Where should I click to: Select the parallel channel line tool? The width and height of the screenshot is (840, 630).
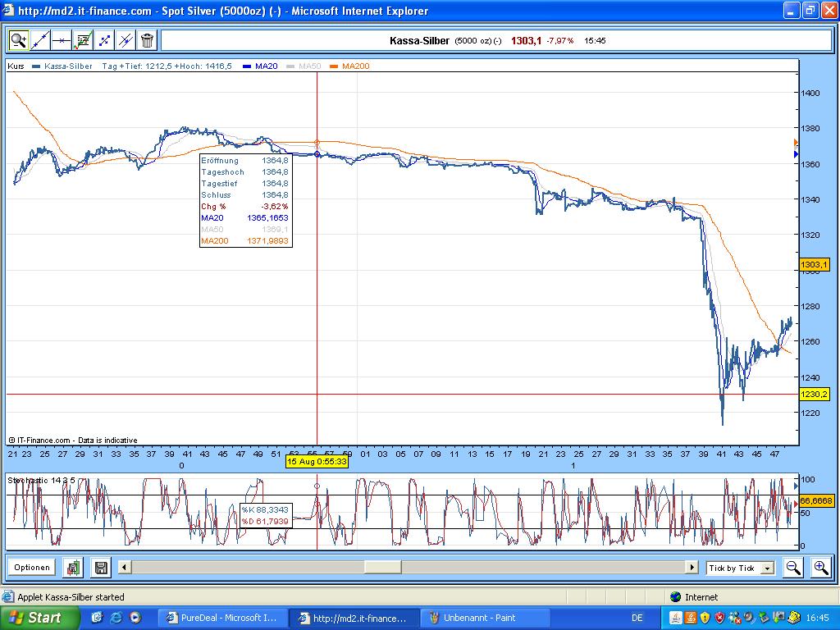pyautogui.click(x=126, y=40)
